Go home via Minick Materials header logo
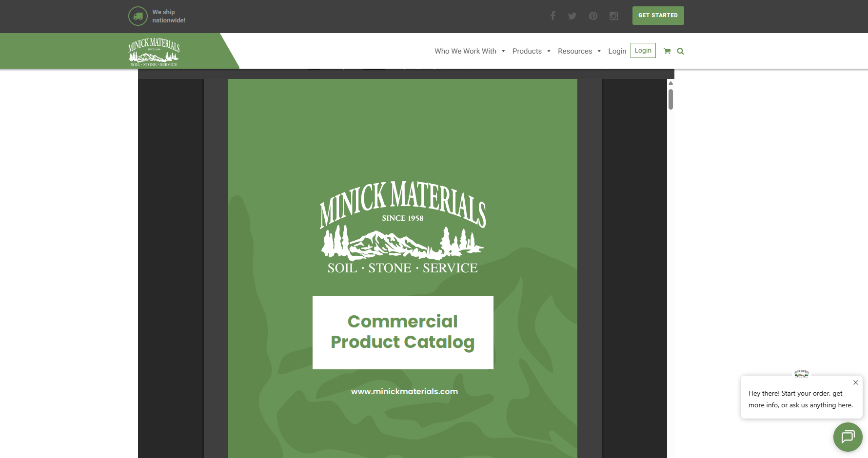This screenshot has height=458, width=868. tap(154, 52)
